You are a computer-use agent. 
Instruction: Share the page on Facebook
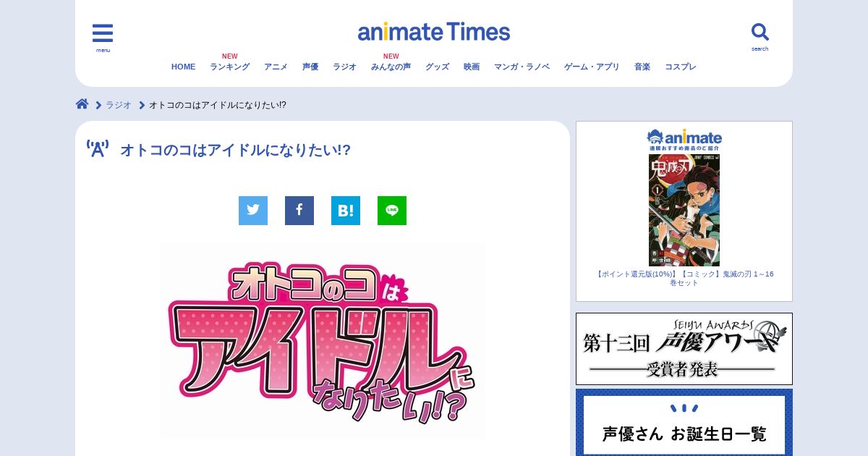[299, 211]
